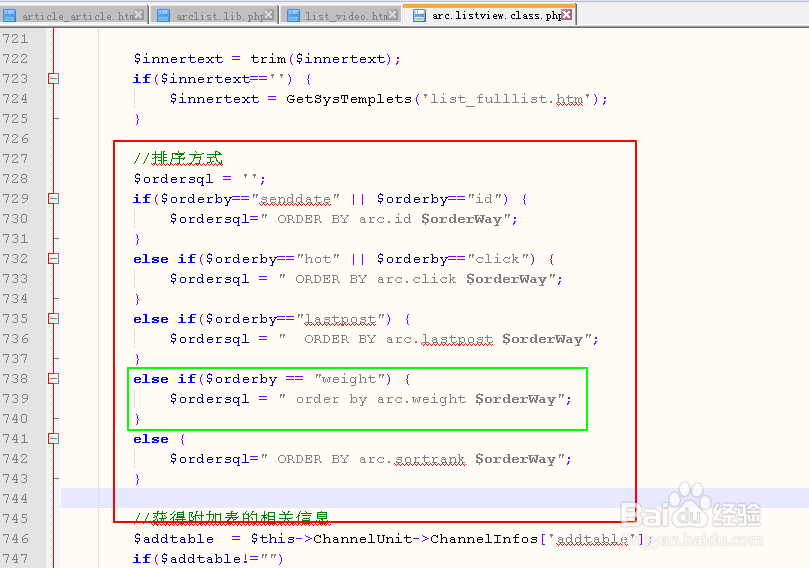Click the //排序方式 comment

click(x=178, y=158)
